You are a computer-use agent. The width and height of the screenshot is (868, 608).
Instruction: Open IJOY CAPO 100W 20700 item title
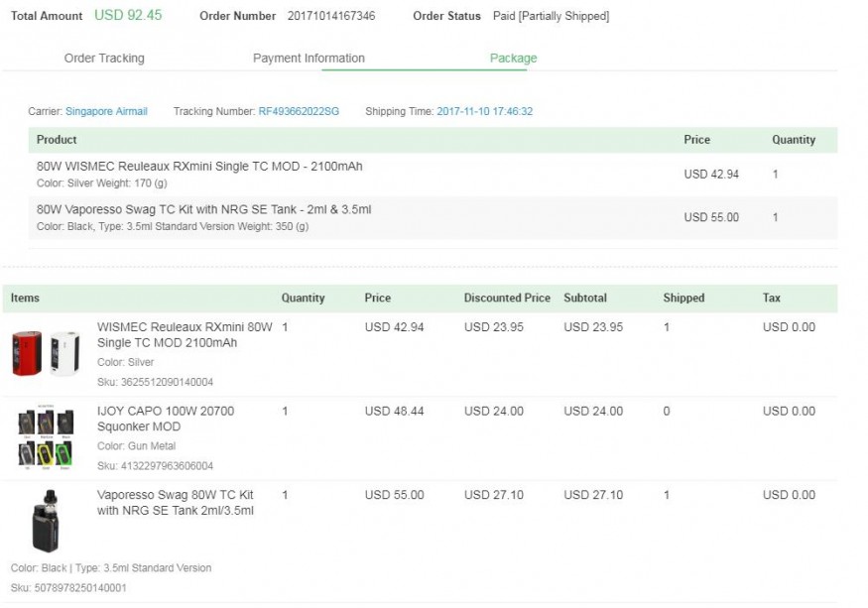[x=166, y=419]
